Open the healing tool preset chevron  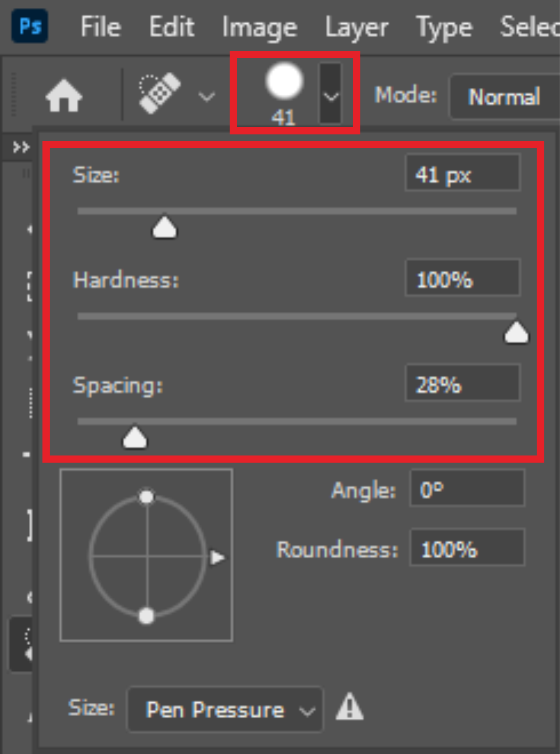tap(207, 97)
